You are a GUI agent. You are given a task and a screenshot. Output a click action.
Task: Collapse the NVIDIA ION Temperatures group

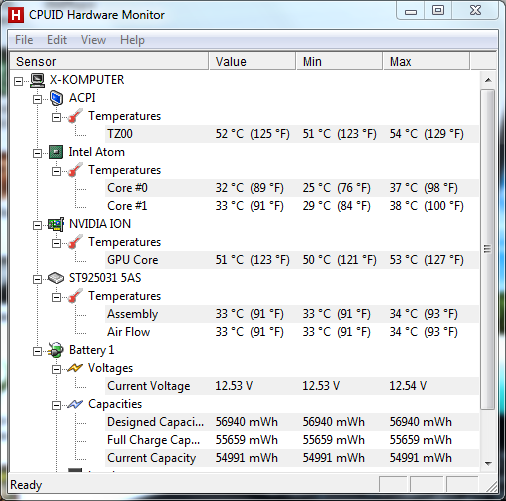(56, 243)
